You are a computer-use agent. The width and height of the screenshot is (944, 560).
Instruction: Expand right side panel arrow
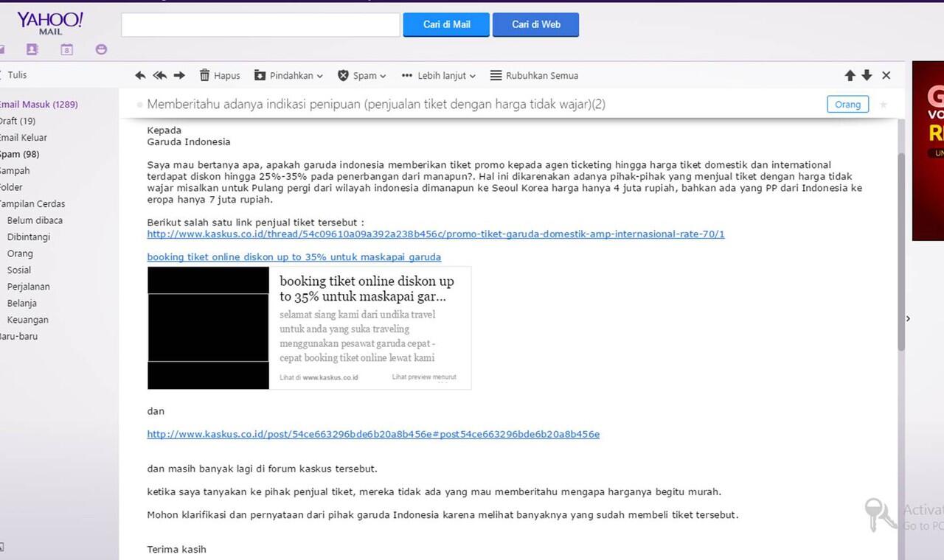pyautogui.click(x=908, y=318)
